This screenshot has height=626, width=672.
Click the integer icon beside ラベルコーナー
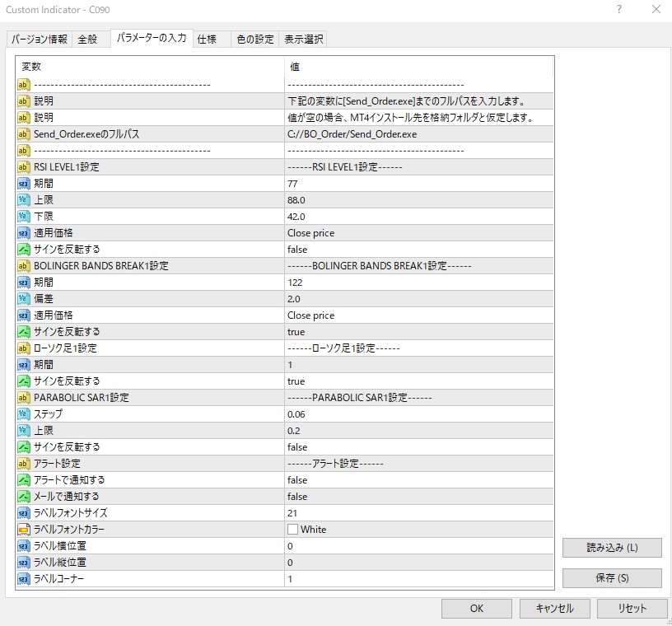pos(24,579)
